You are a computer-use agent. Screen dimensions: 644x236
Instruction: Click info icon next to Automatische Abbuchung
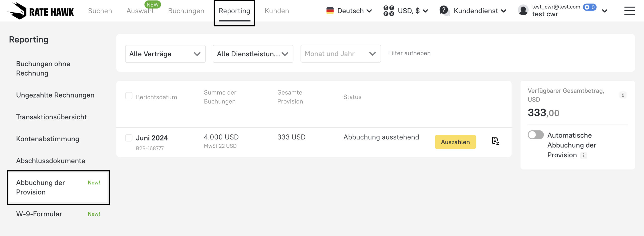584,156
